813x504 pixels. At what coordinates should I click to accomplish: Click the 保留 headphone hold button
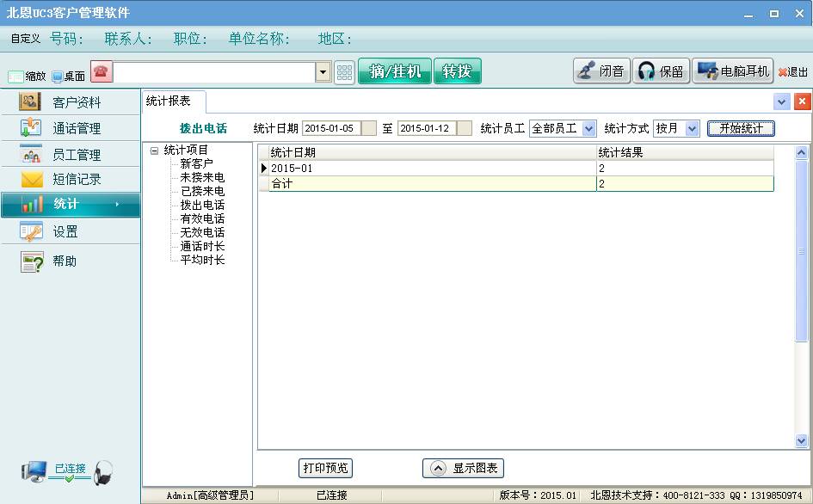click(x=661, y=71)
